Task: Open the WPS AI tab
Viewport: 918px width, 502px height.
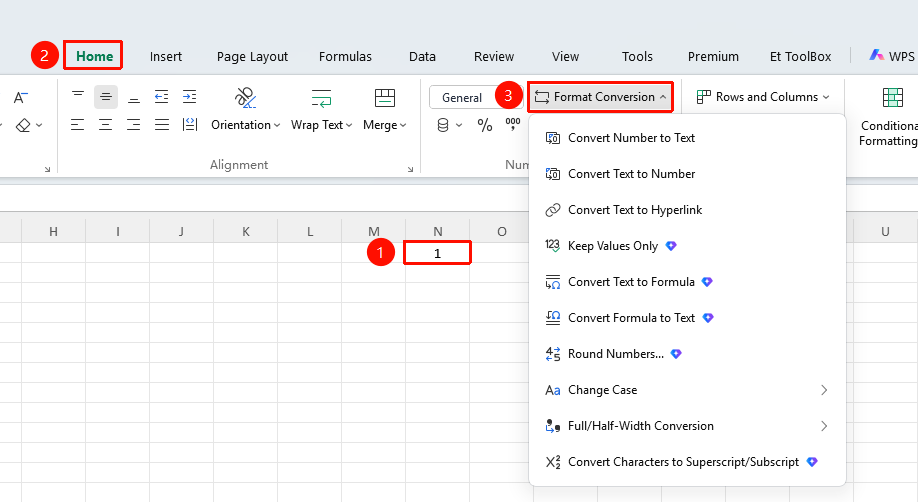Action: (892, 56)
